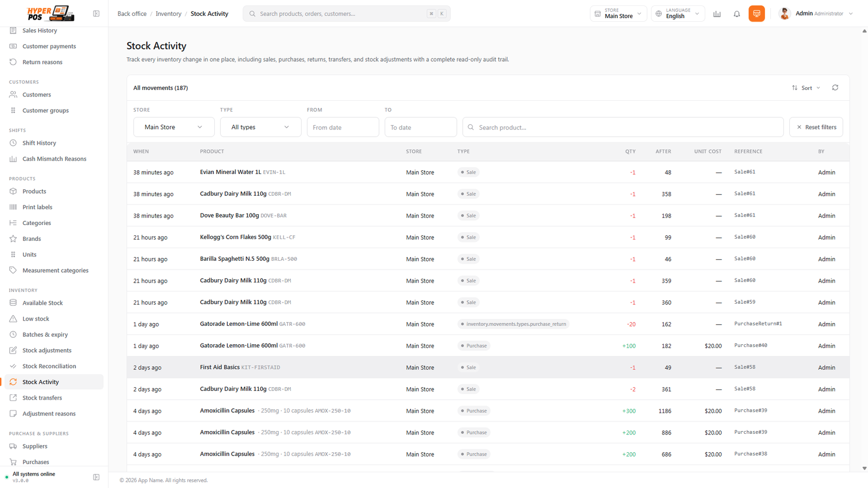Click the Categories icon
Screen dimensions: 868x488
tap(13, 223)
